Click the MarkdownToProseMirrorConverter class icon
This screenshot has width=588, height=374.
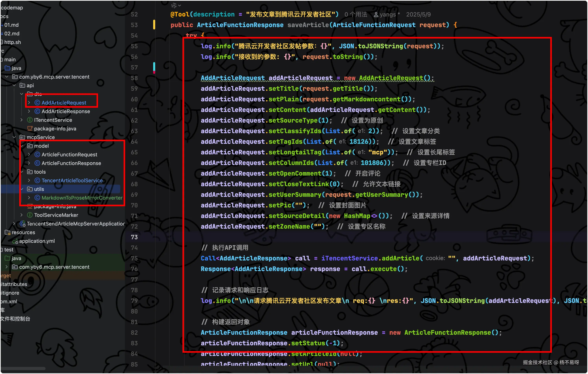coord(37,198)
